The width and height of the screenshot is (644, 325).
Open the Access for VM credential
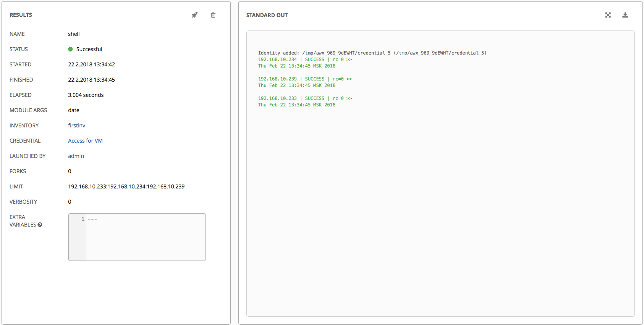tap(85, 141)
